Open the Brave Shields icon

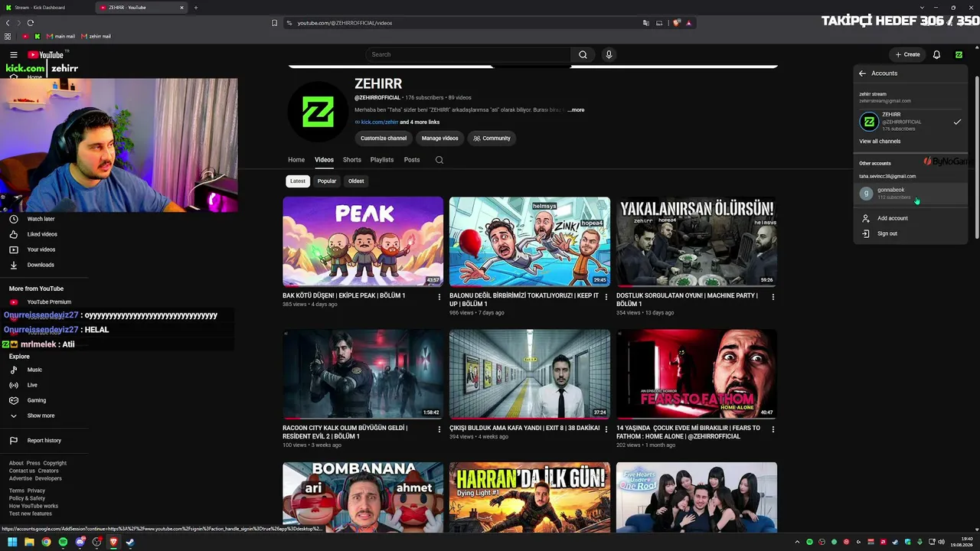click(x=676, y=23)
